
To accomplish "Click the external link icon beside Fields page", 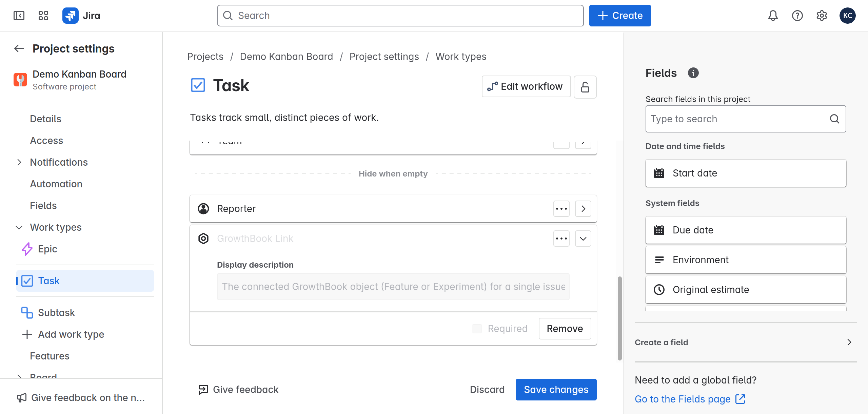I will point(740,399).
